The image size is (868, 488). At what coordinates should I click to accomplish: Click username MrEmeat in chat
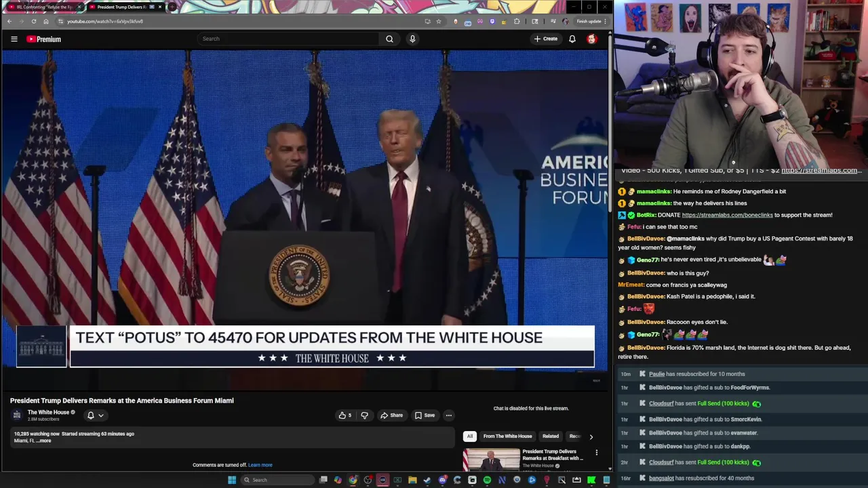[x=631, y=285]
